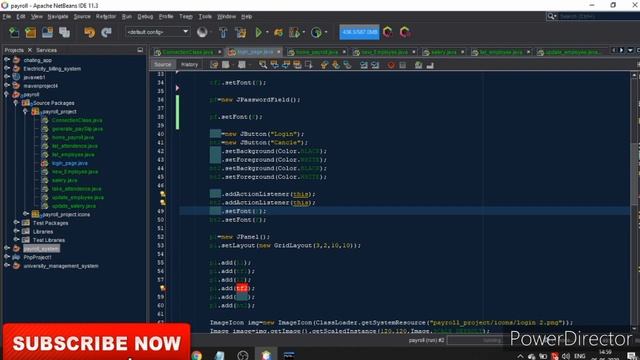Open Chrome from the Windows taskbar

(197, 355)
